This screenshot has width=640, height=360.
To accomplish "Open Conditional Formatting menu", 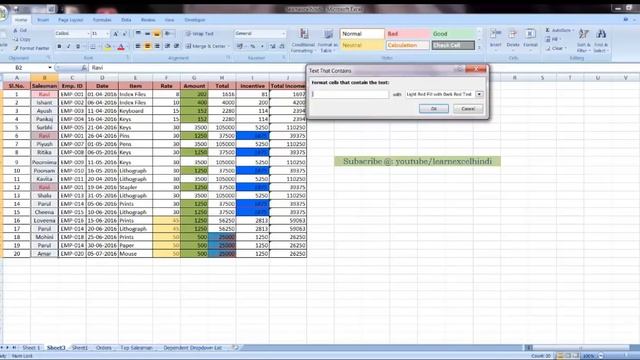I will pos(303,40).
